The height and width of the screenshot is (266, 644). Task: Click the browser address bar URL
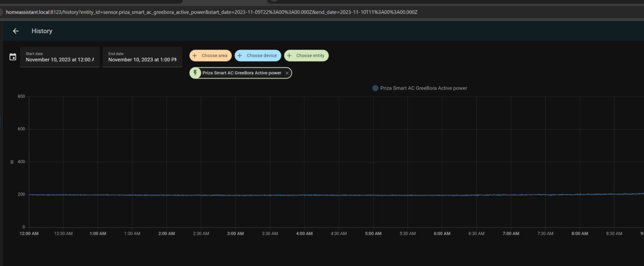coord(212,12)
